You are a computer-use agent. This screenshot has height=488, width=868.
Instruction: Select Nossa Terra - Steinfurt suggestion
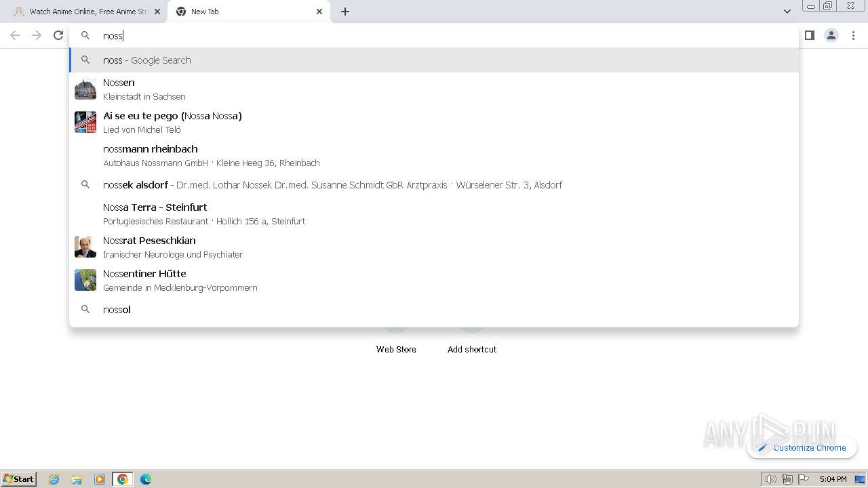434,213
